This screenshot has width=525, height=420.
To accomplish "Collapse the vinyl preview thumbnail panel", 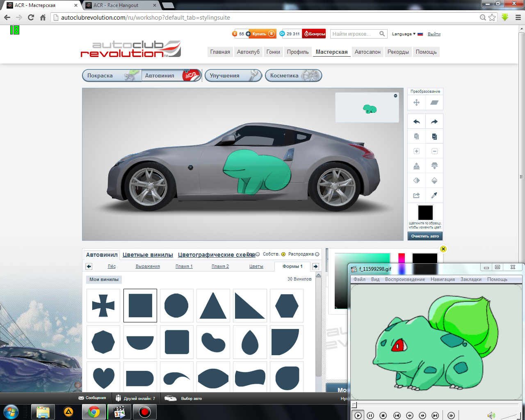I will click(395, 96).
